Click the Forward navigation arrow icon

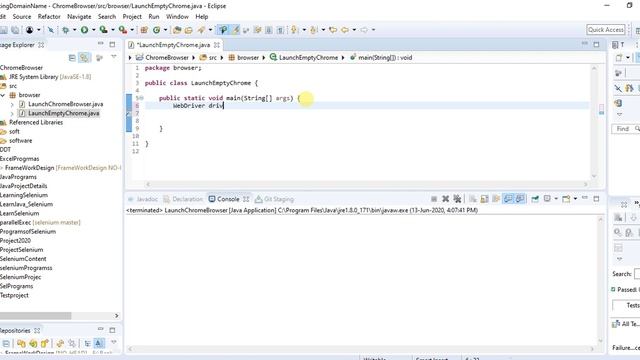[364, 30]
